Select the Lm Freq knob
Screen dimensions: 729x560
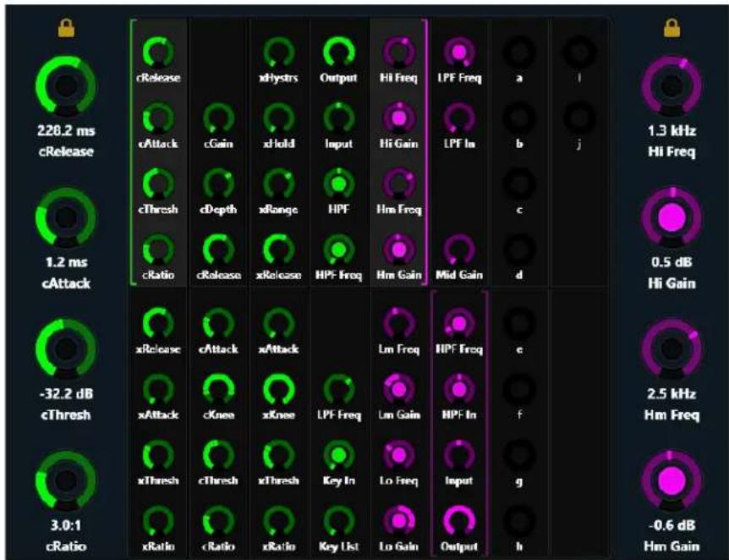coord(399,324)
